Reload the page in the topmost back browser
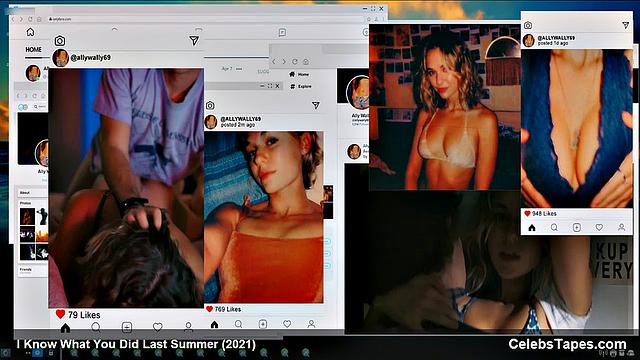640x360 pixels. [30, 19]
